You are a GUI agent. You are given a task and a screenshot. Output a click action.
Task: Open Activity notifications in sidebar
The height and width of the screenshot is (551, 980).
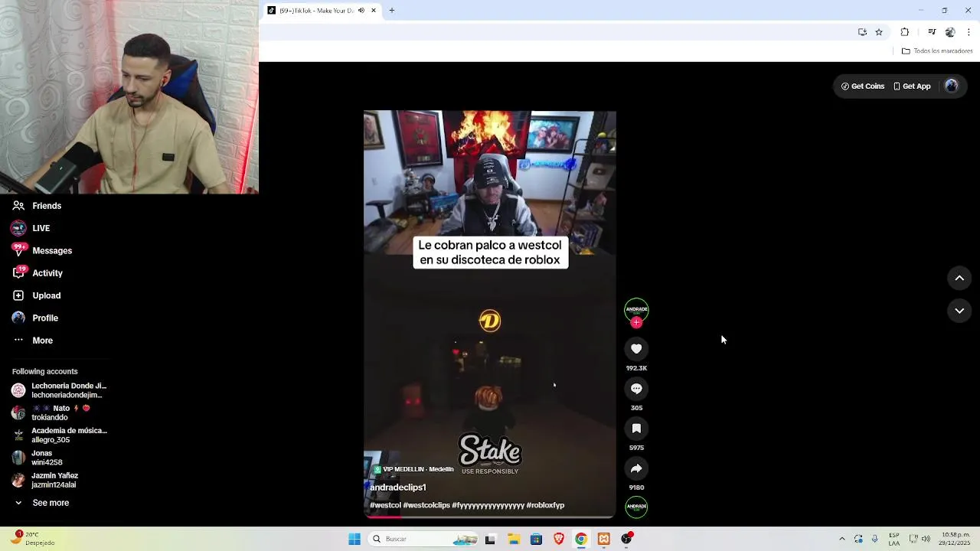(x=38, y=273)
